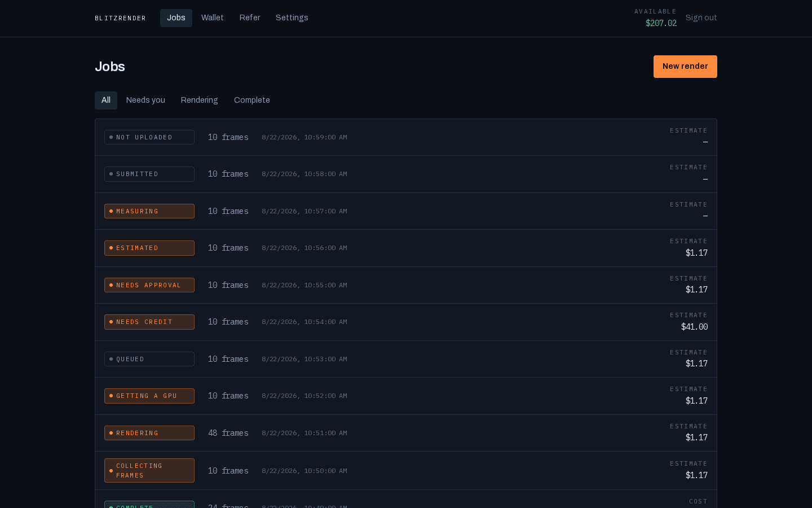The image size is (812, 508).
Task: Open the Not Uploaded job row
Action: [x=406, y=137]
